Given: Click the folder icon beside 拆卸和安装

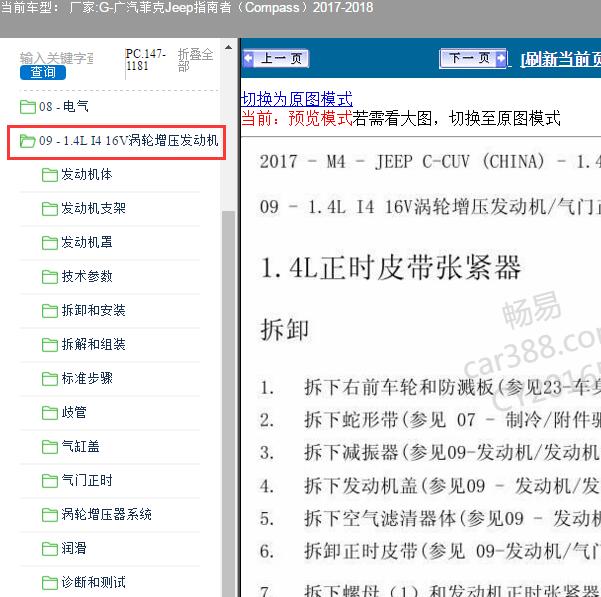Looking at the screenshot, I should pos(50,311).
